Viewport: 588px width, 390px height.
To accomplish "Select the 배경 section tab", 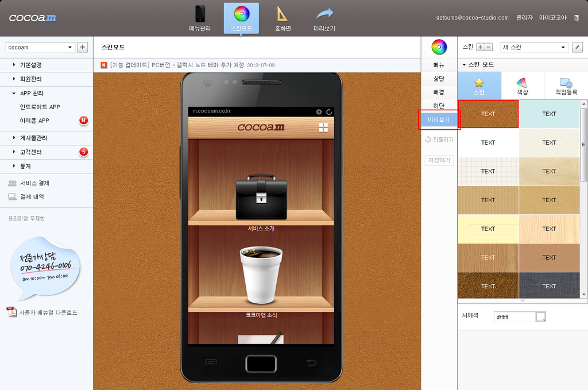I will (439, 92).
